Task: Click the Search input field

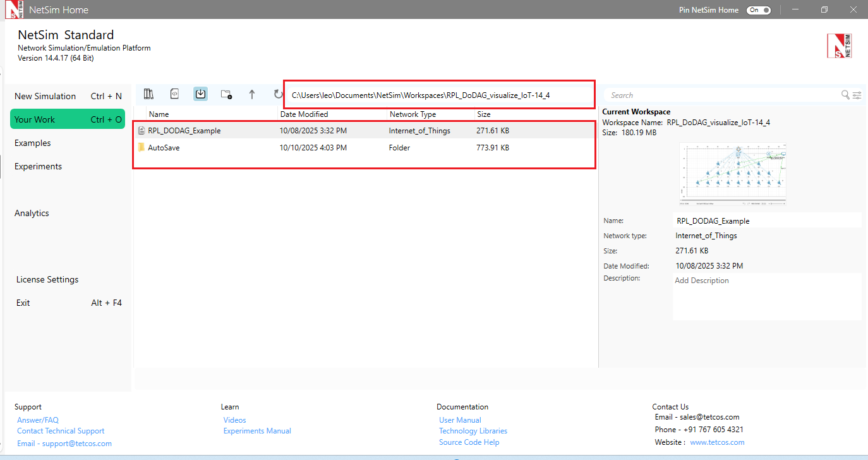Action: [x=723, y=95]
